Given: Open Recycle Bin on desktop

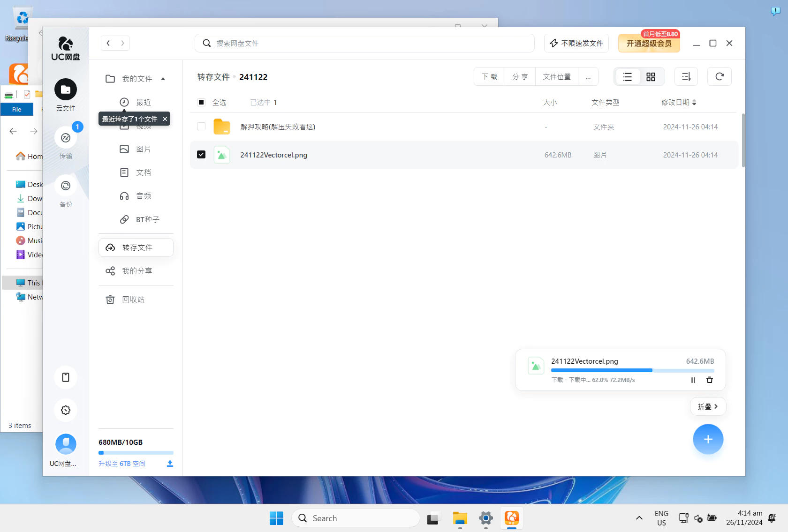Looking at the screenshot, I should 19,24.
